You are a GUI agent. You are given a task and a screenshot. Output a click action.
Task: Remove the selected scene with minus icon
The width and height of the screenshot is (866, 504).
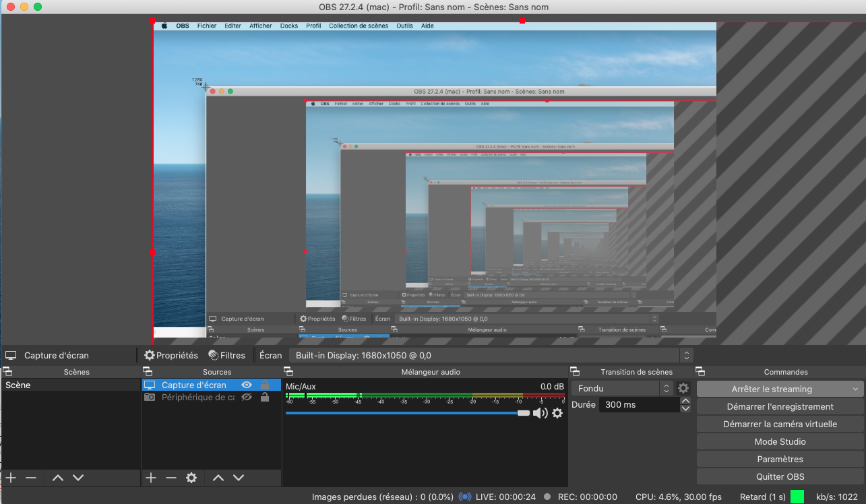[31, 478]
